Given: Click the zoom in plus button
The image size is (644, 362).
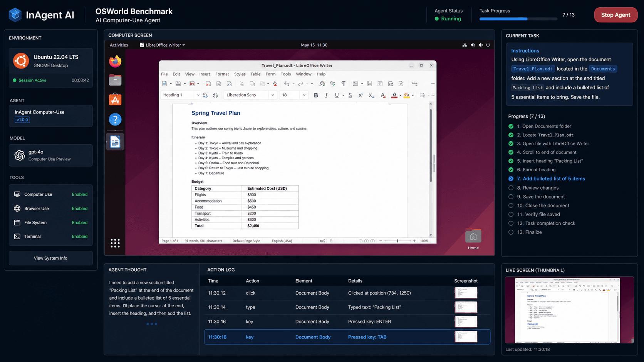Looking at the screenshot, I should (414, 241).
